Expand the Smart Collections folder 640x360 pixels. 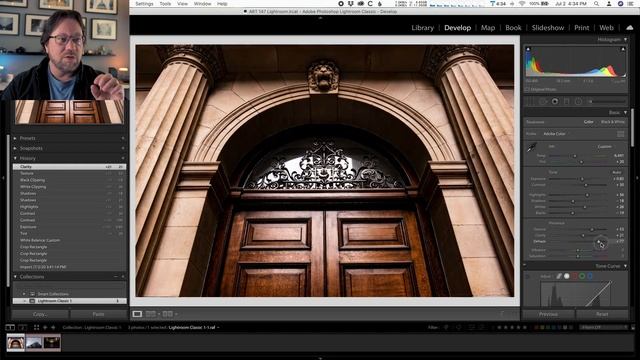pyautogui.click(x=24, y=294)
